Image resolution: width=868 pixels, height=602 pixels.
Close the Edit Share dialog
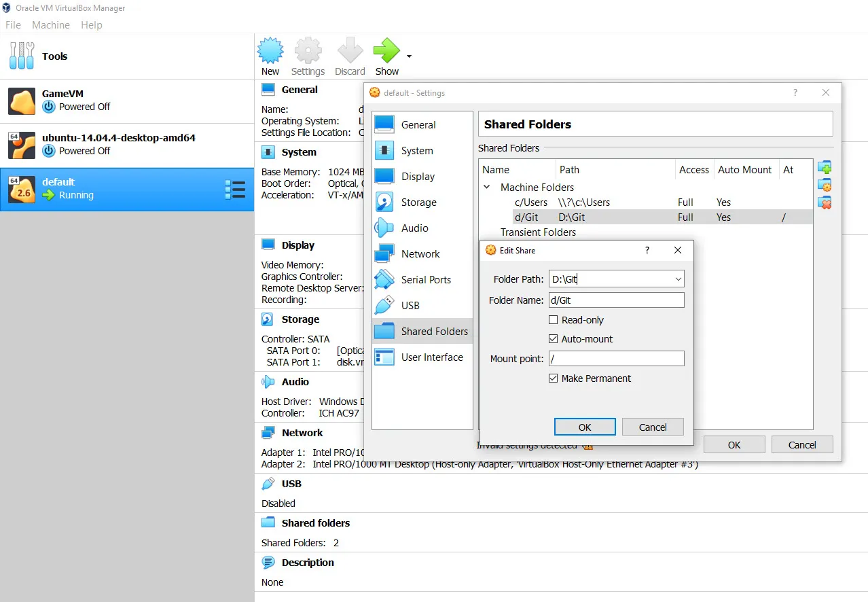click(x=677, y=250)
